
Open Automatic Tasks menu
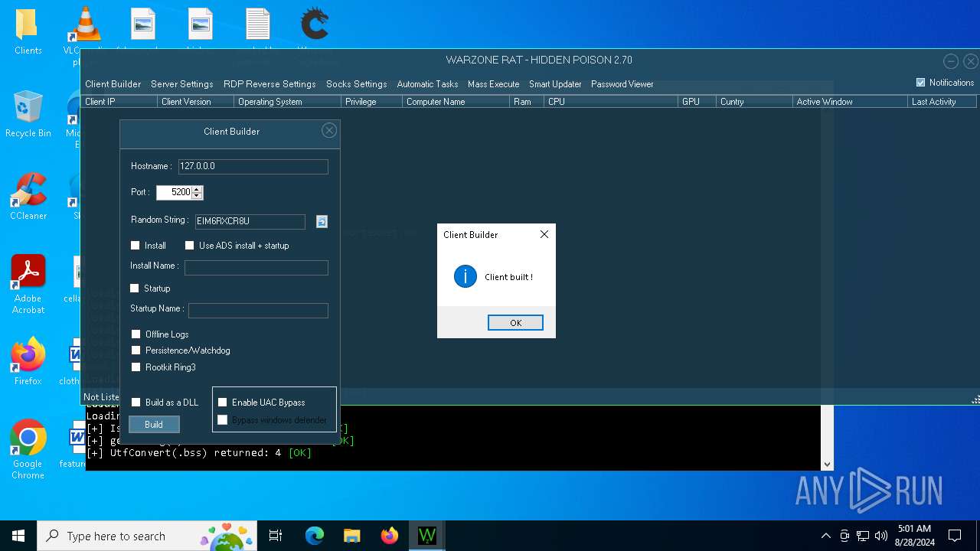[x=427, y=84]
